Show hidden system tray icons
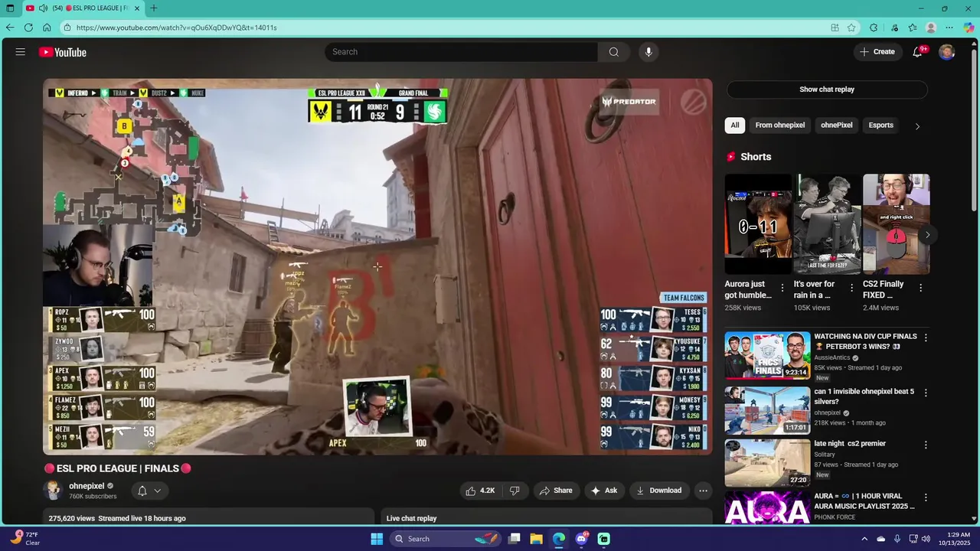 [864, 539]
